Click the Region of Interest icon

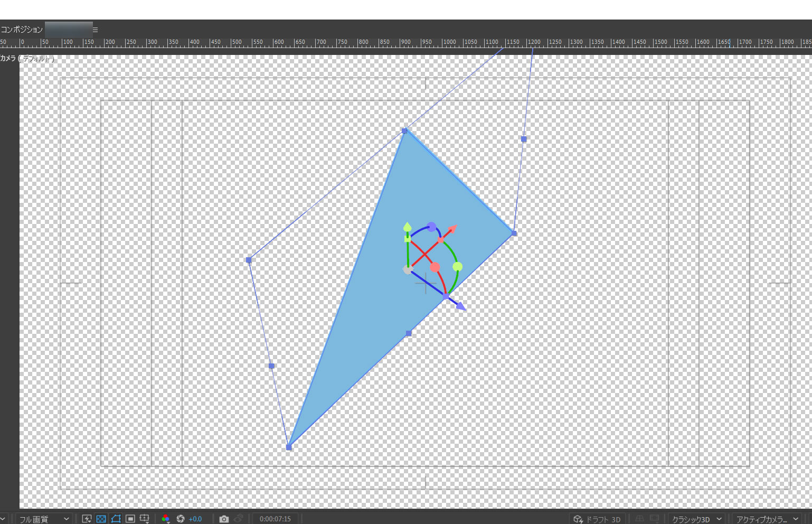click(x=130, y=519)
